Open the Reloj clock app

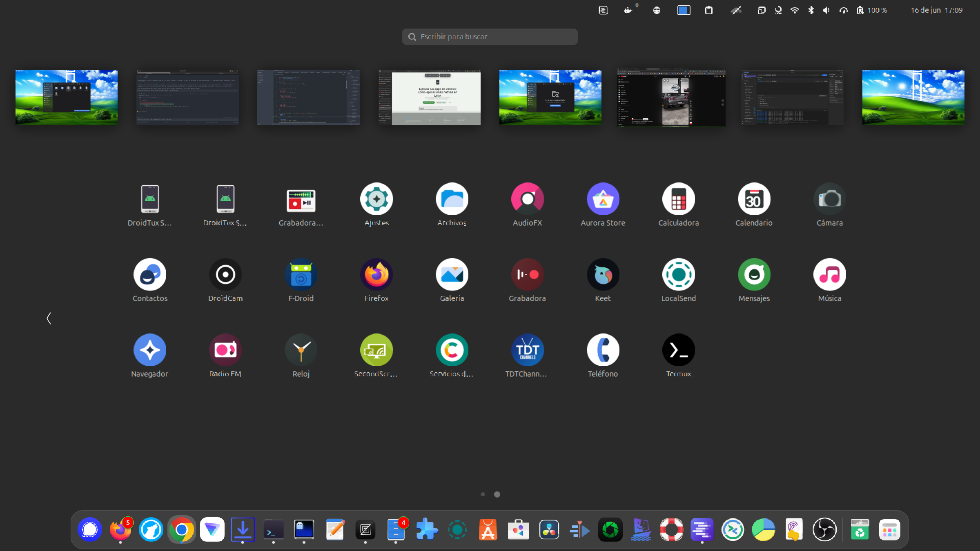tap(301, 350)
